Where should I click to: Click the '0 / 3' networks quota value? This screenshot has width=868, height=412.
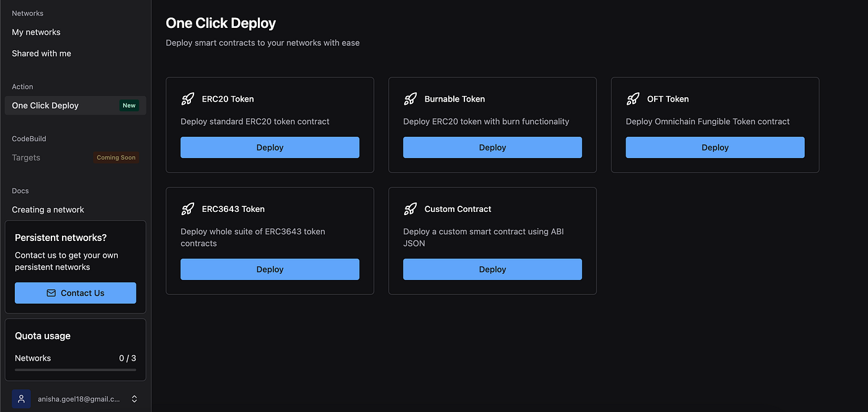pos(128,358)
